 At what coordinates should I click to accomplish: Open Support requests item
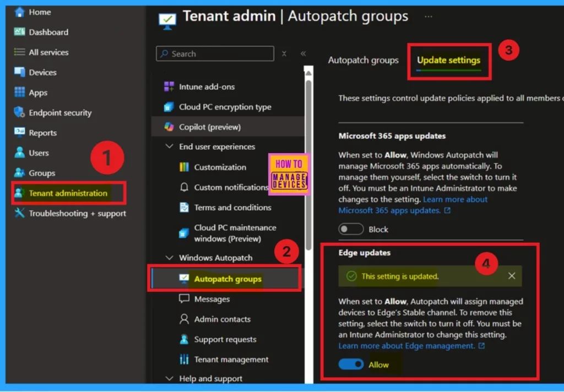(x=225, y=339)
